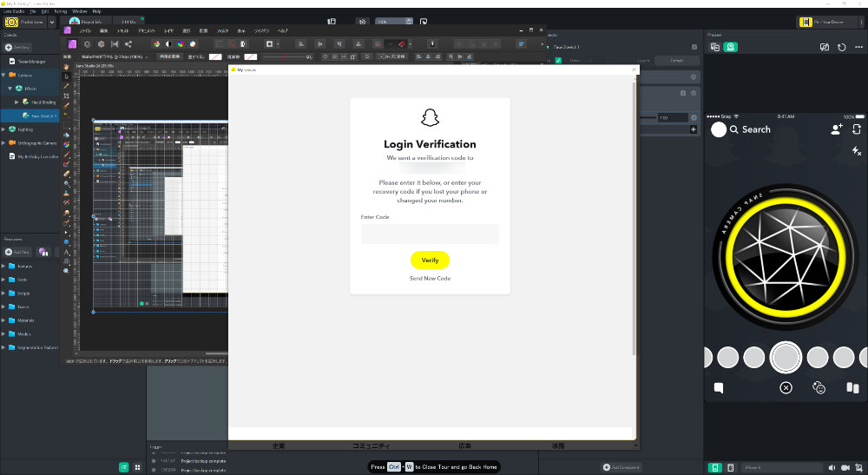Apply Auto White Balance icon

193,43
